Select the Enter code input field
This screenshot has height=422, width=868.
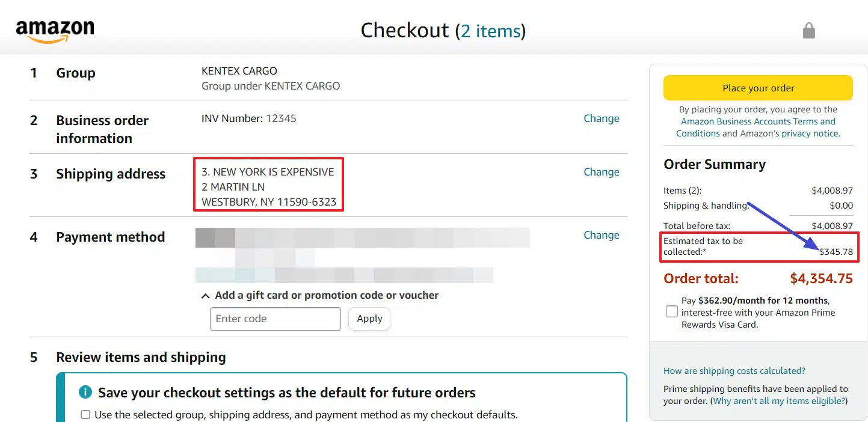tap(275, 319)
